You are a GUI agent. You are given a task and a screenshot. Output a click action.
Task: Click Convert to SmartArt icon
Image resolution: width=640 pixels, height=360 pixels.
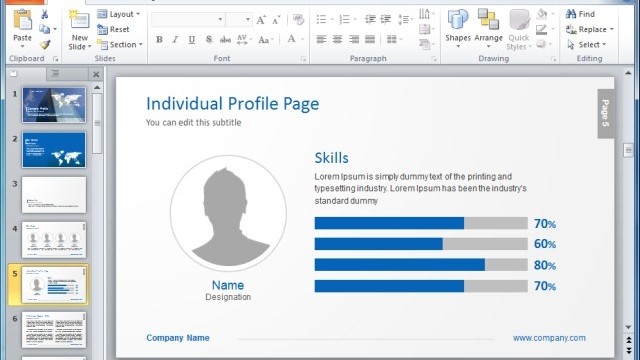(x=424, y=44)
